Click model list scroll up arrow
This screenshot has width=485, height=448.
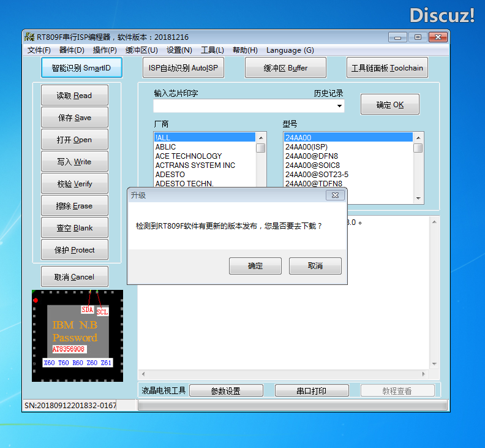[418, 137]
